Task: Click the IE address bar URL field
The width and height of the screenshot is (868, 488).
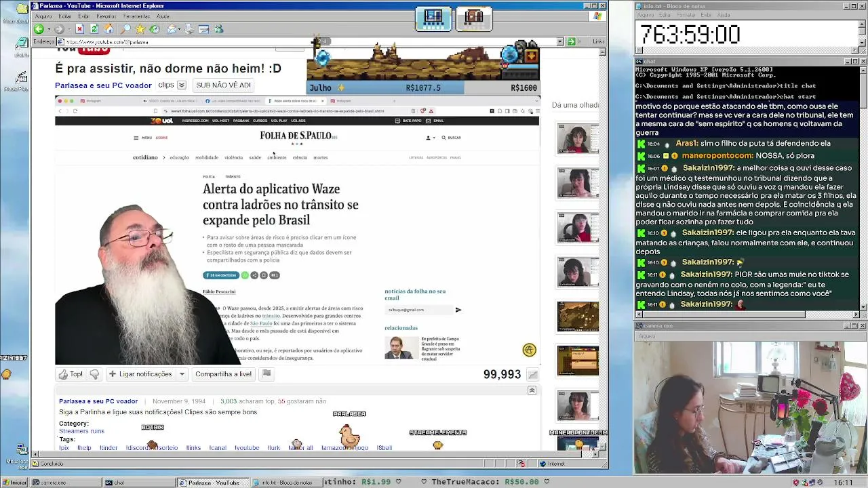Action: (309, 41)
